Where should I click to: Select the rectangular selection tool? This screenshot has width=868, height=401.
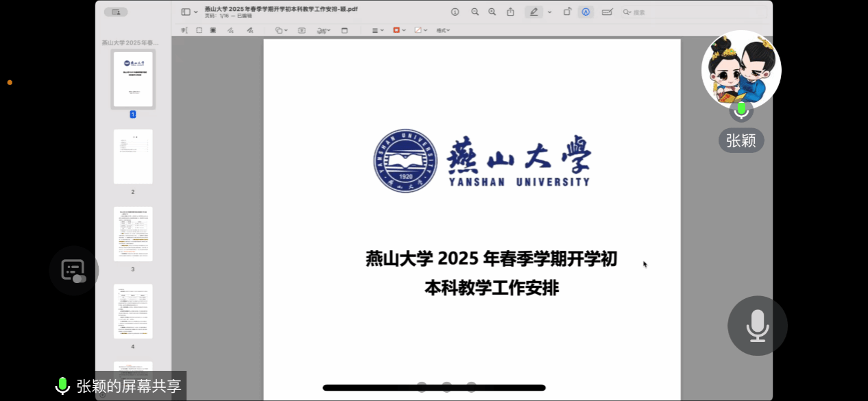[x=199, y=30]
